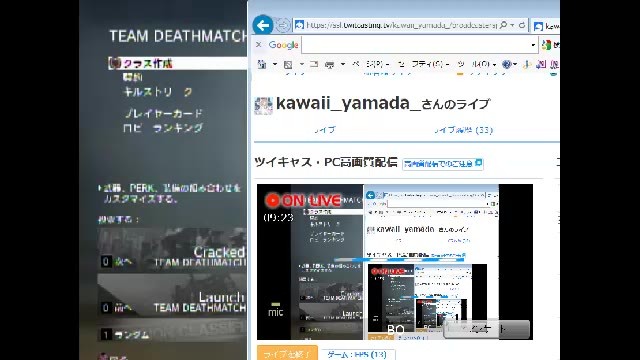The height and width of the screenshot is (360, 640).
Task: Vote for the ランダム classified map option
Action: [x=172, y=331]
